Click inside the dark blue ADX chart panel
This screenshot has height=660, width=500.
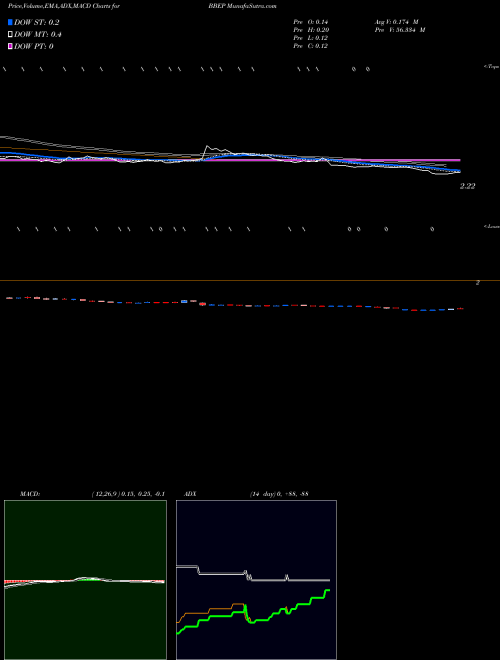(256, 580)
